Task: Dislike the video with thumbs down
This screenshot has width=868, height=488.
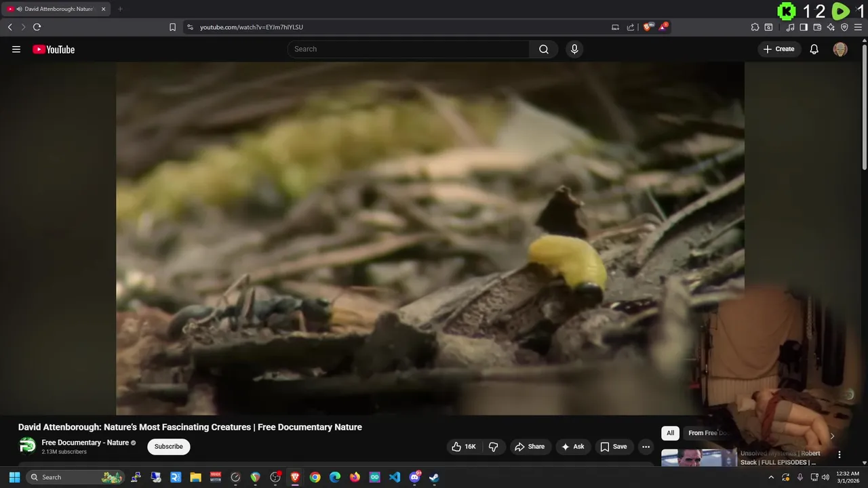Action: (x=494, y=447)
